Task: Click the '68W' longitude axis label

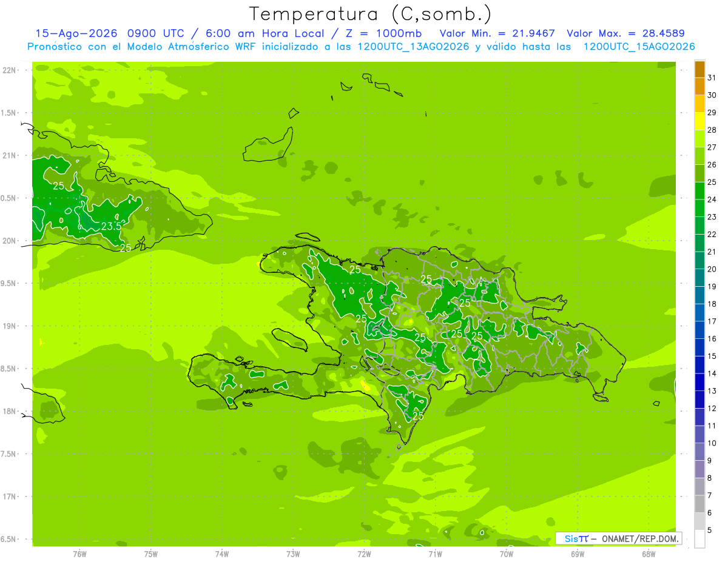Action: pyautogui.click(x=649, y=554)
